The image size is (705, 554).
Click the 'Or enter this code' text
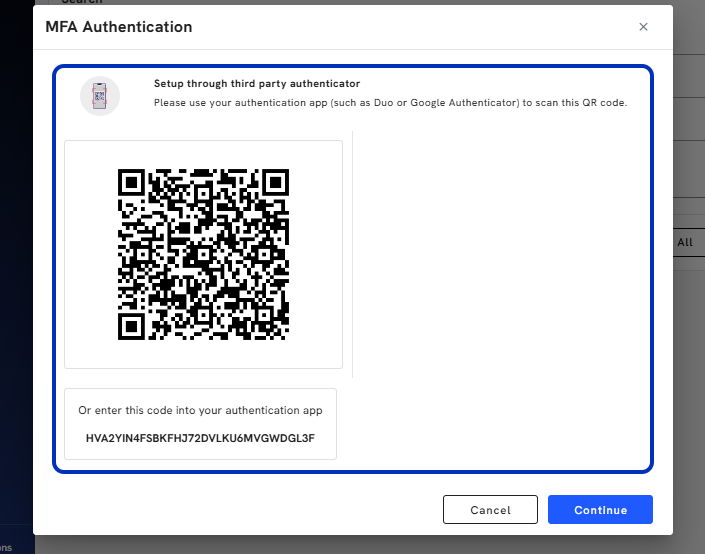pyautogui.click(x=200, y=410)
